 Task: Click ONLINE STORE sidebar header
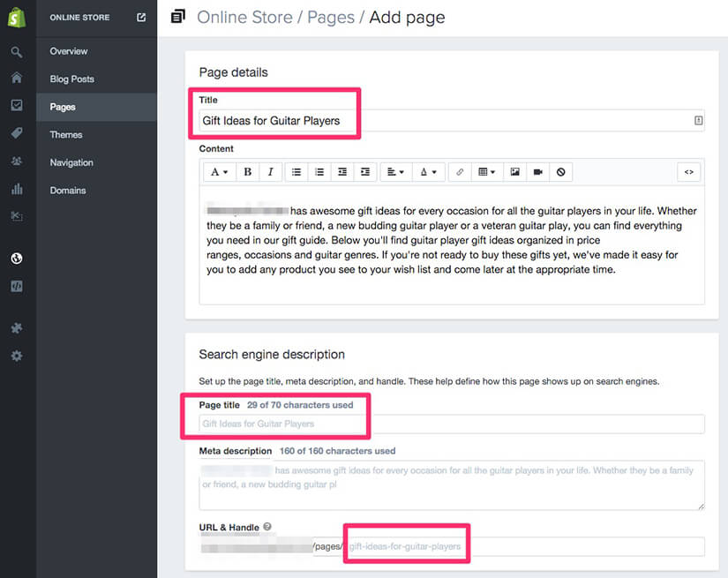79,17
